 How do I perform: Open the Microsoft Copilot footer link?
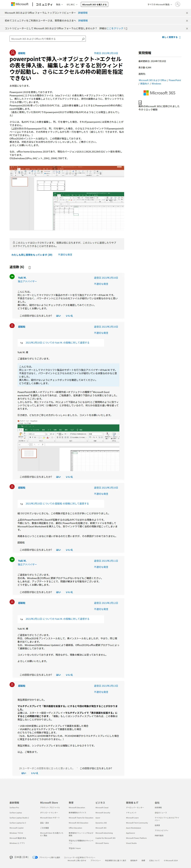[x=17, y=828]
